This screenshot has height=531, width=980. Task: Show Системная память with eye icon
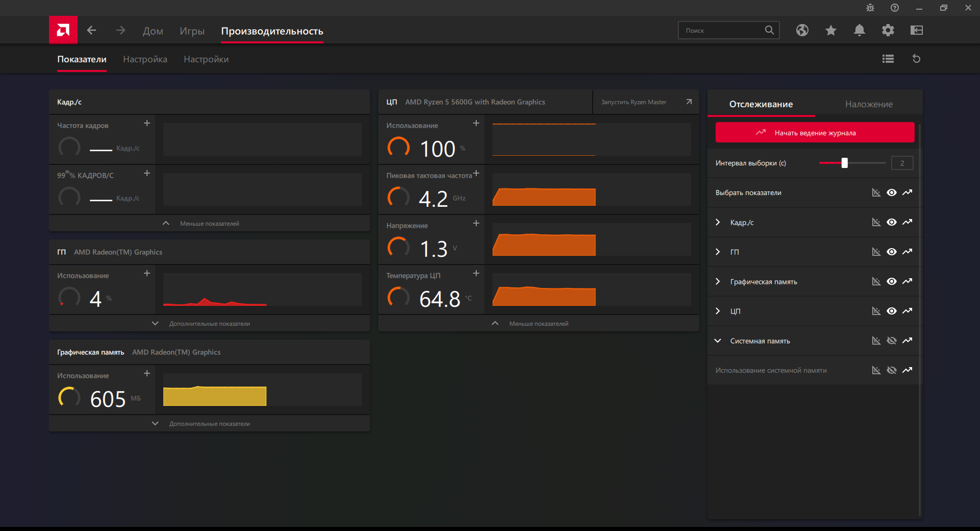point(892,341)
